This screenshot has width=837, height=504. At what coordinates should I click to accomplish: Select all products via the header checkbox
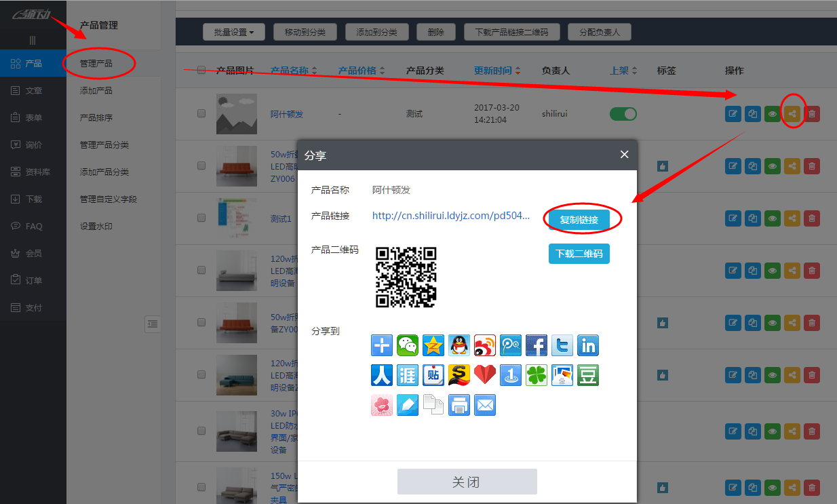[x=201, y=70]
